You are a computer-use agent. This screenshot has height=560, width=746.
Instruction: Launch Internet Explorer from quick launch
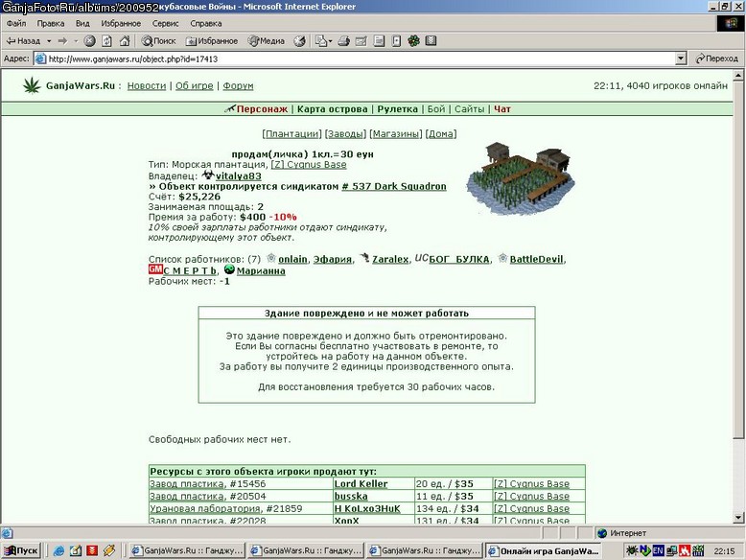[x=58, y=551]
